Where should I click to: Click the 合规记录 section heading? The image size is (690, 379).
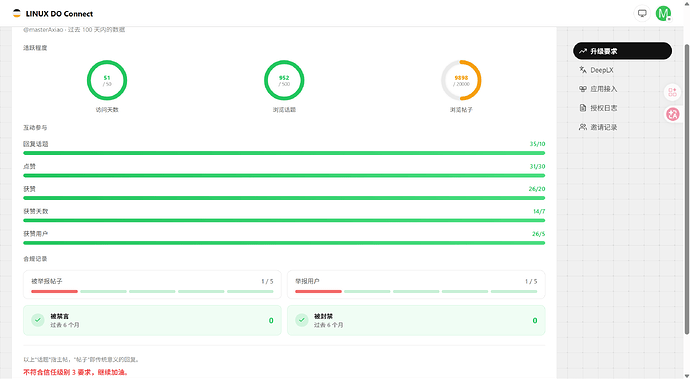[35, 259]
